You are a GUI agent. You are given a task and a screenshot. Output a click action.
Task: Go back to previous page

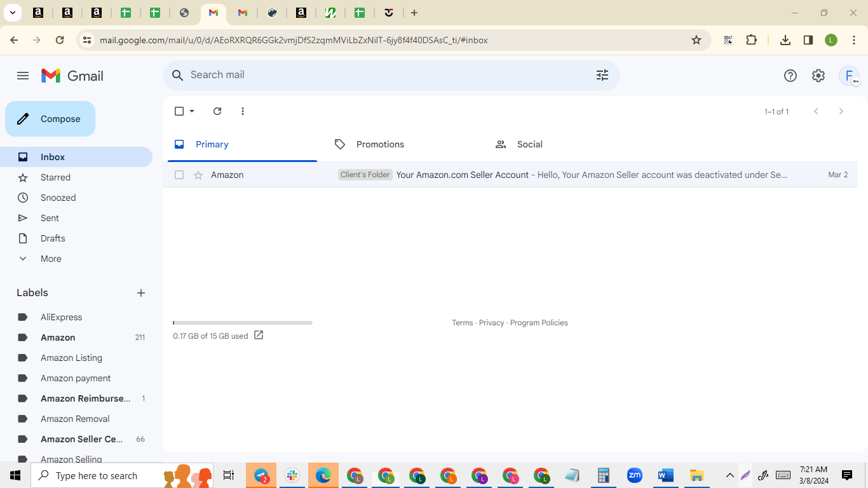tap(14, 40)
